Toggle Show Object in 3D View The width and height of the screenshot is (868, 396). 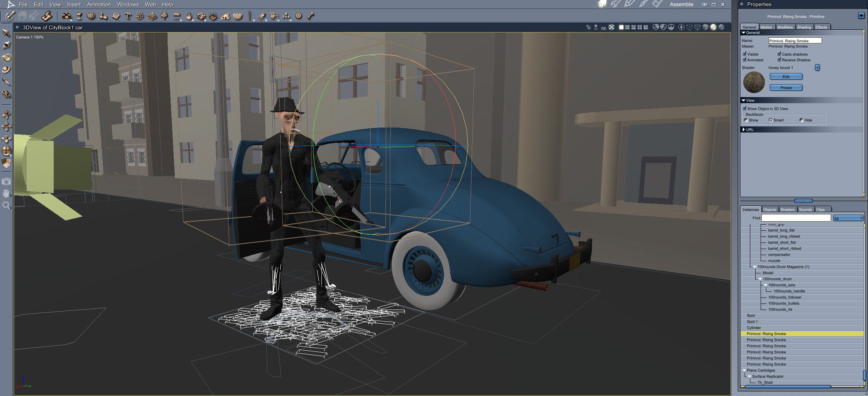(745, 109)
